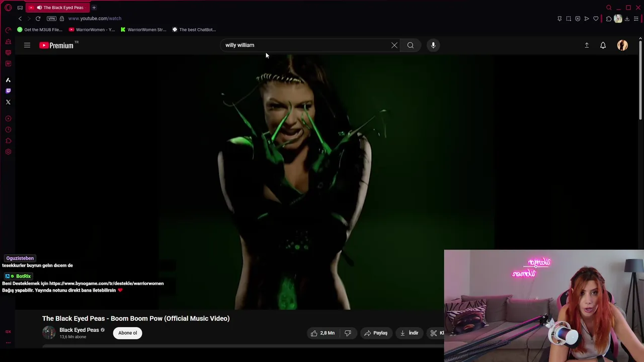644x362 pixels.
Task: Open 'The best ChatBot' bookmark
Action: point(194,30)
